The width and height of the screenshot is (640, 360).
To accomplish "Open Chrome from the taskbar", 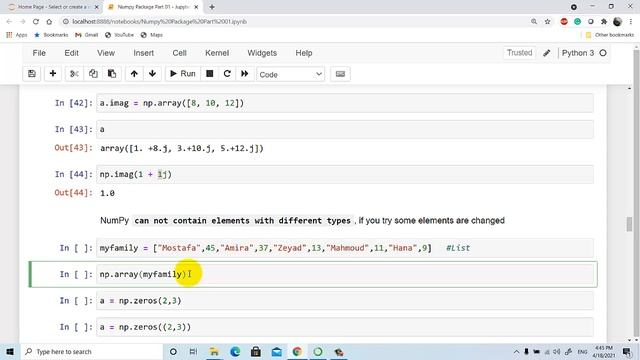I will pos(297,352).
